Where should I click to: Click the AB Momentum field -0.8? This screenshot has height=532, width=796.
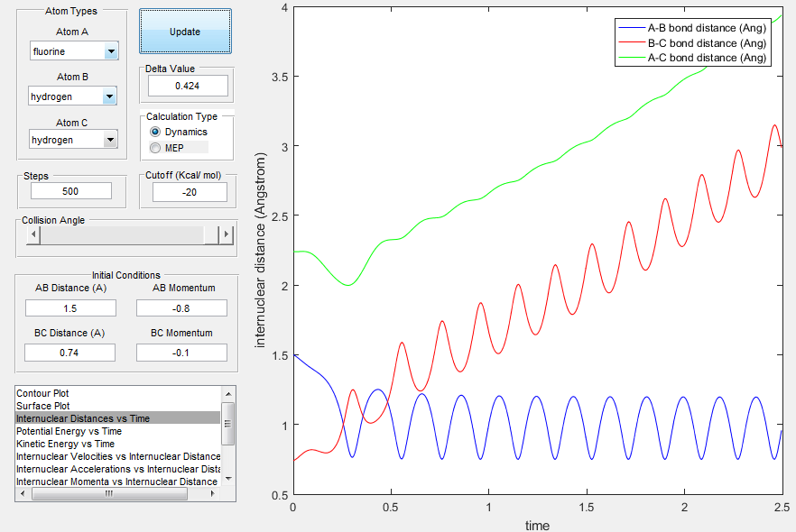(x=181, y=308)
